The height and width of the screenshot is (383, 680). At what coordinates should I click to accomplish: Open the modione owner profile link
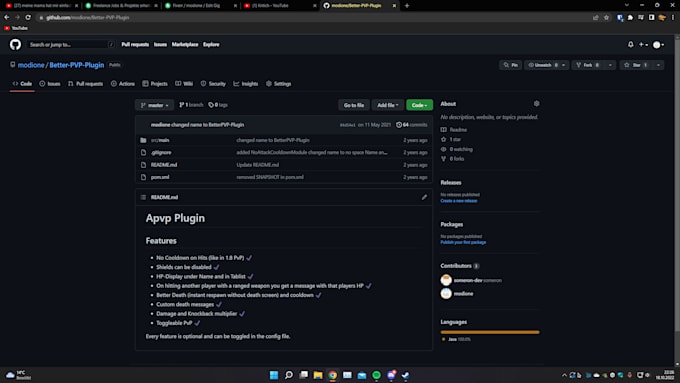point(31,65)
